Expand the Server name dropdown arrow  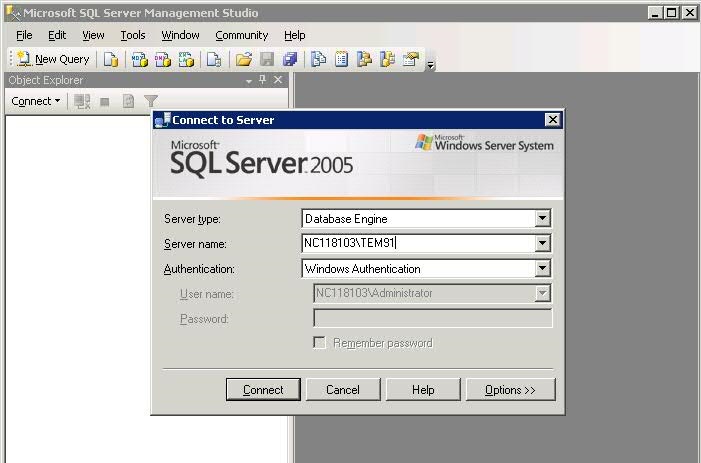(542, 243)
